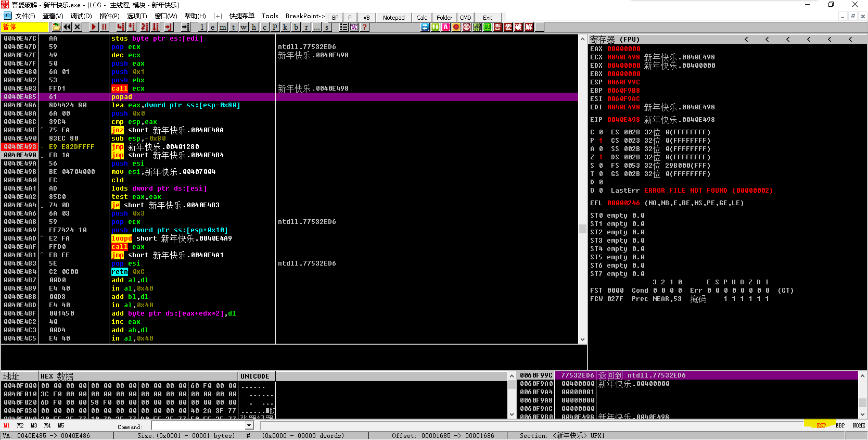Click into the Command input field
The width and height of the screenshot is (868, 440).
198,425
